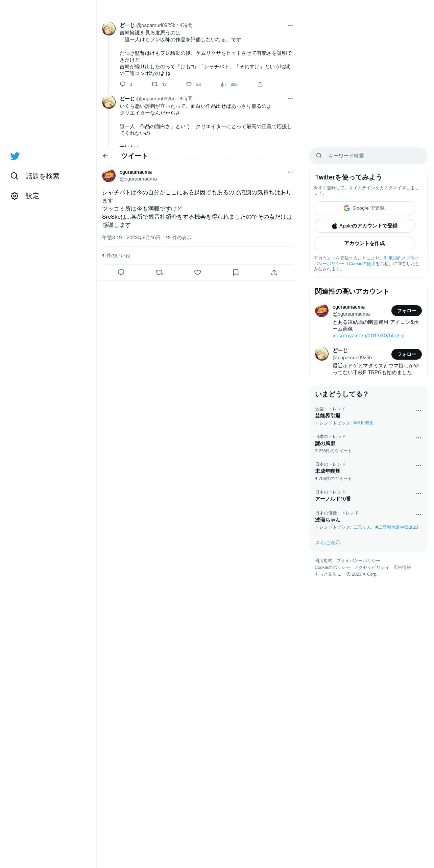Go back with the arrow beside ツイート

point(105,156)
